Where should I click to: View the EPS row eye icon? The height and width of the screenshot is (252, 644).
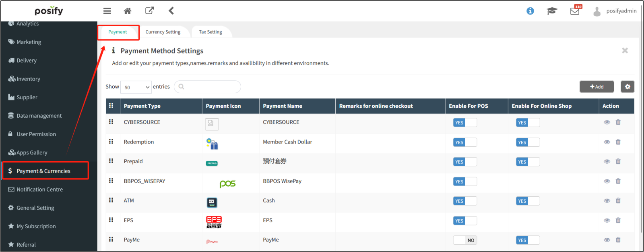[x=607, y=220]
